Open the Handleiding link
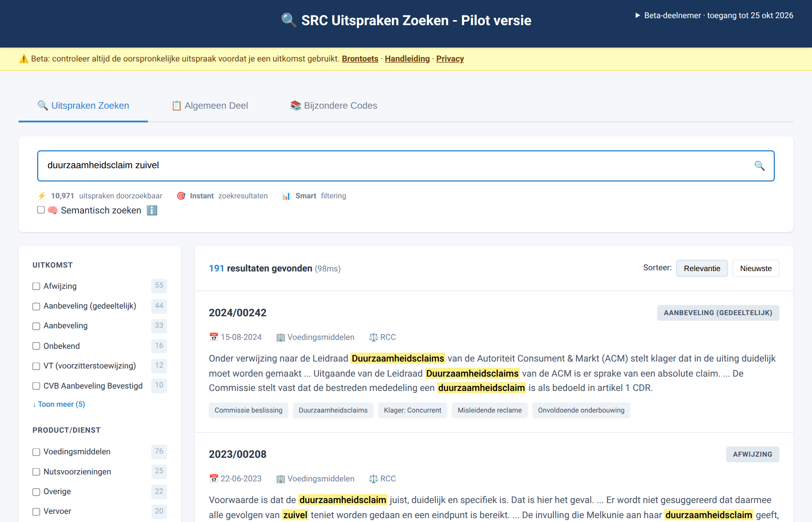Screen dimensions: 812x522 click(x=407, y=59)
